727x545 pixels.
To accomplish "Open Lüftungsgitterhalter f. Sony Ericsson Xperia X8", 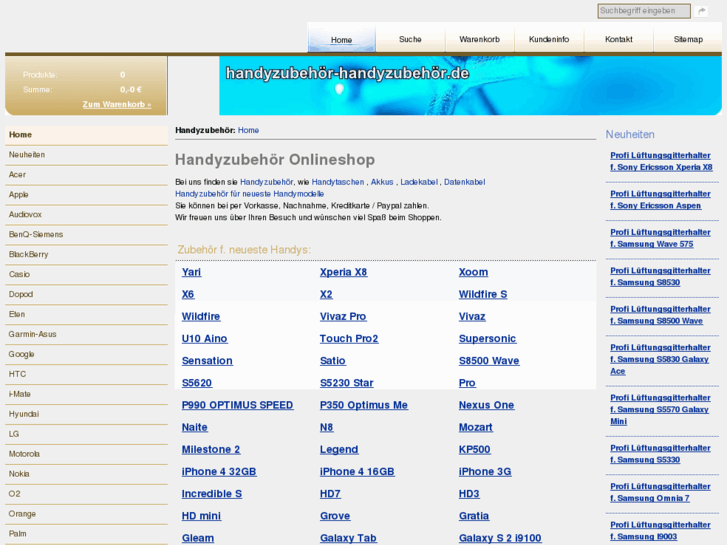I will coord(662,161).
